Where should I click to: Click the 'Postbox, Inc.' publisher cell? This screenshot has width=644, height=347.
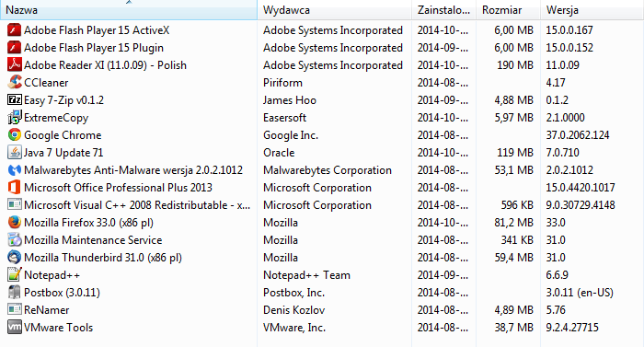pos(294,293)
